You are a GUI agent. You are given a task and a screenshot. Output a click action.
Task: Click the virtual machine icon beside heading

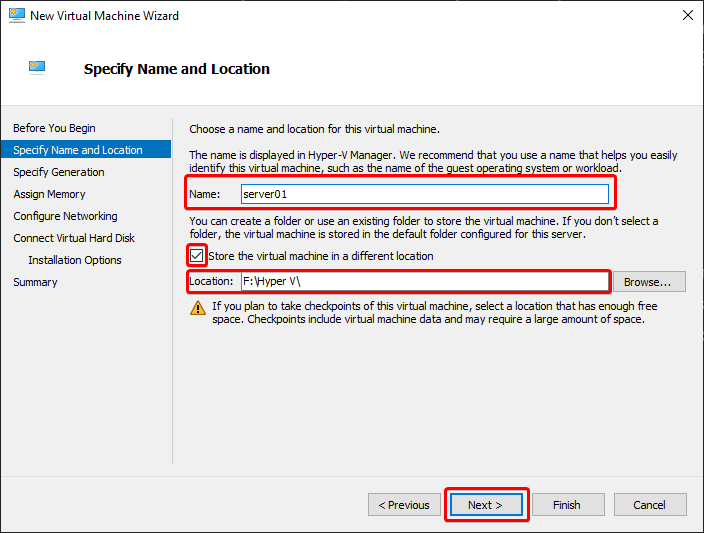click(37, 67)
